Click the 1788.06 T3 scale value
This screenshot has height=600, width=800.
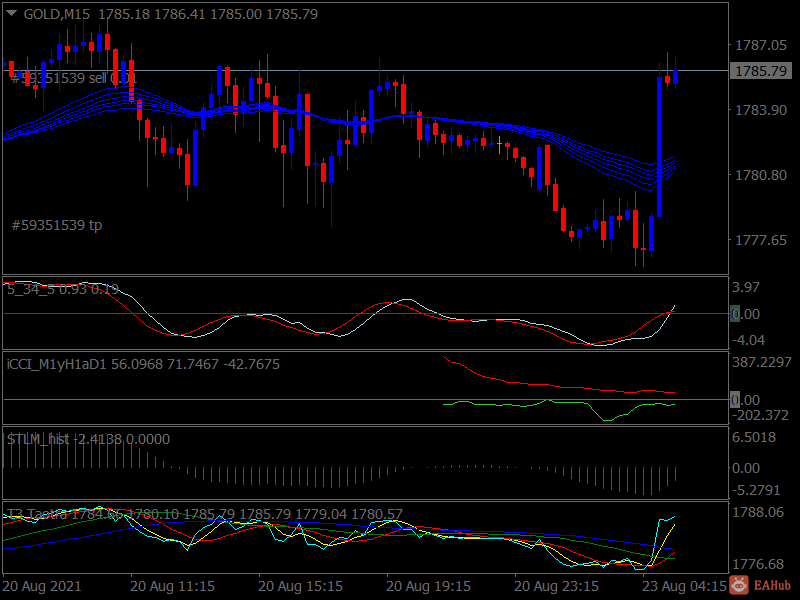point(758,512)
